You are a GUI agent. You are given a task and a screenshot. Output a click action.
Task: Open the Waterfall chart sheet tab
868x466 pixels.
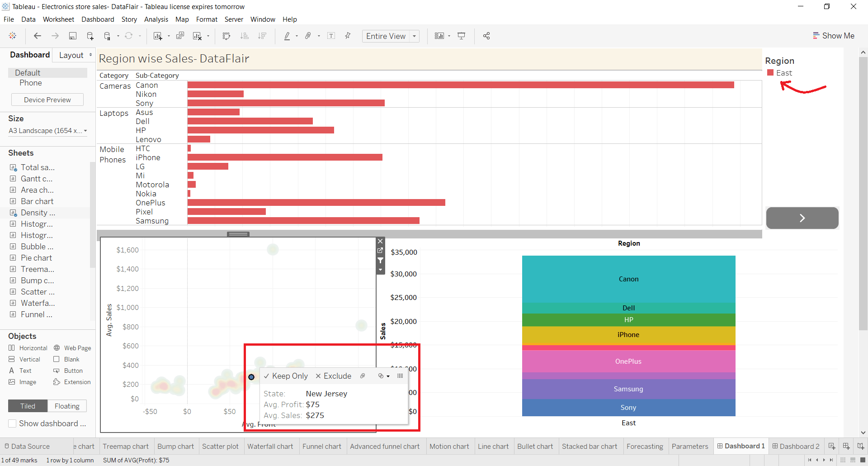click(x=270, y=446)
